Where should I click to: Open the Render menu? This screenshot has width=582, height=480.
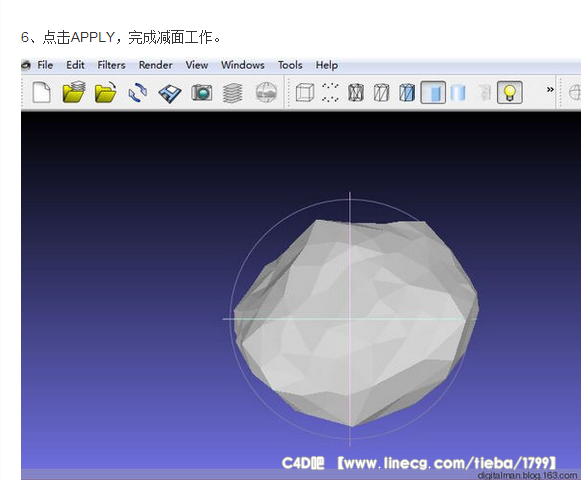click(x=156, y=65)
